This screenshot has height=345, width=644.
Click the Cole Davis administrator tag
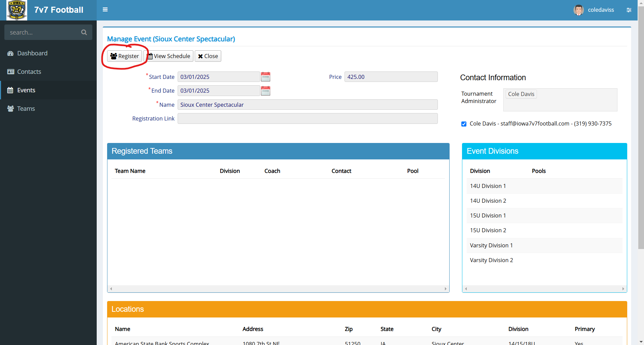(x=521, y=94)
